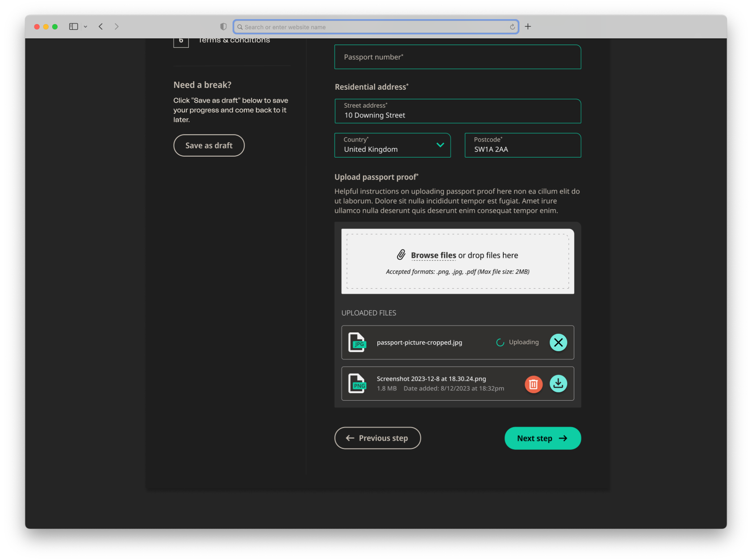The height and width of the screenshot is (560, 752).
Task: Cancel the passport-picture-cropped.jpg upload
Action: point(558,343)
